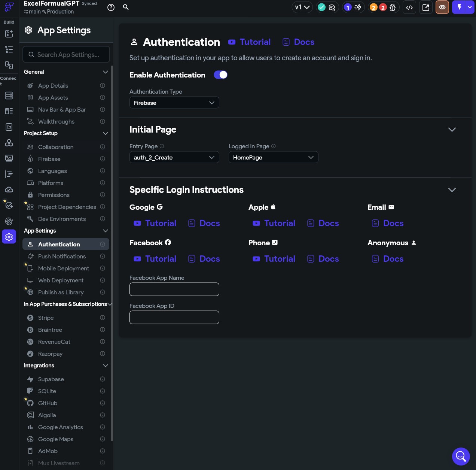Toggle the Enable Authentication switch
Screen dimensions: 476x470
click(x=220, y=75)
